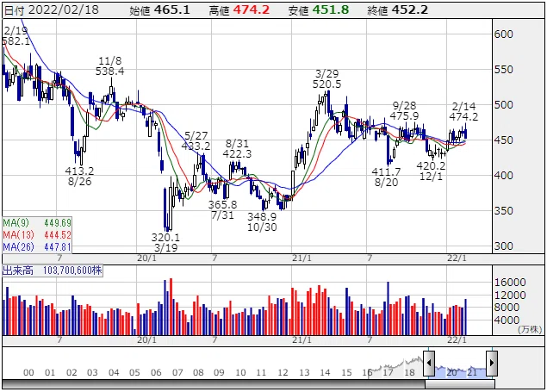Viewport: 547px width, 392px height.
Task: Click the horizontal scrollbar thumb at bottom
Action: pyautogui.click(x=460, y=384)
